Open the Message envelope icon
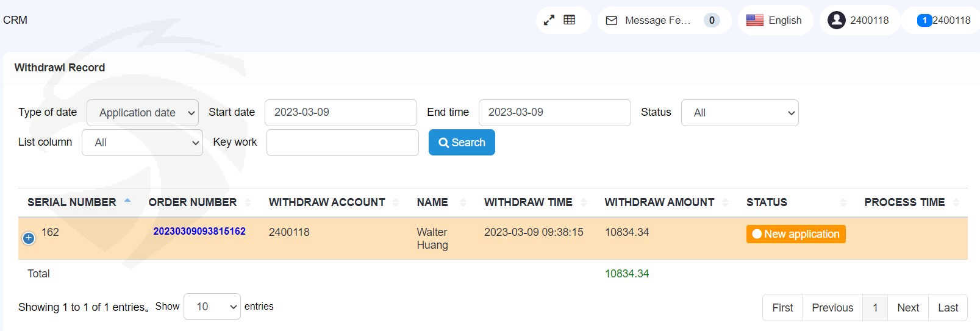980x331 pixels. click(x=611, y=21)
